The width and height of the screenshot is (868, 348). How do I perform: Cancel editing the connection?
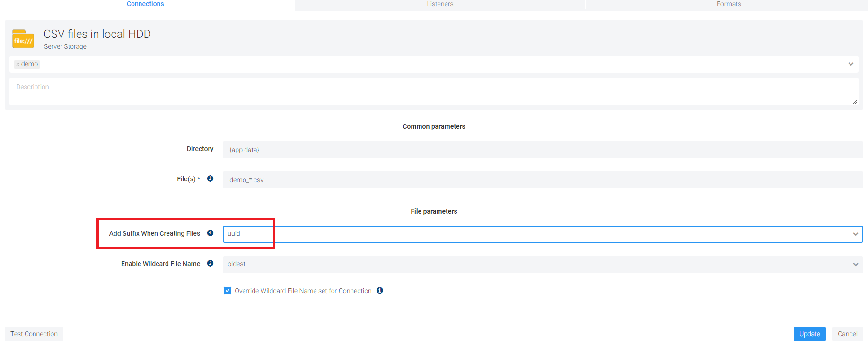pyautogui.click(x=847, y=334)
